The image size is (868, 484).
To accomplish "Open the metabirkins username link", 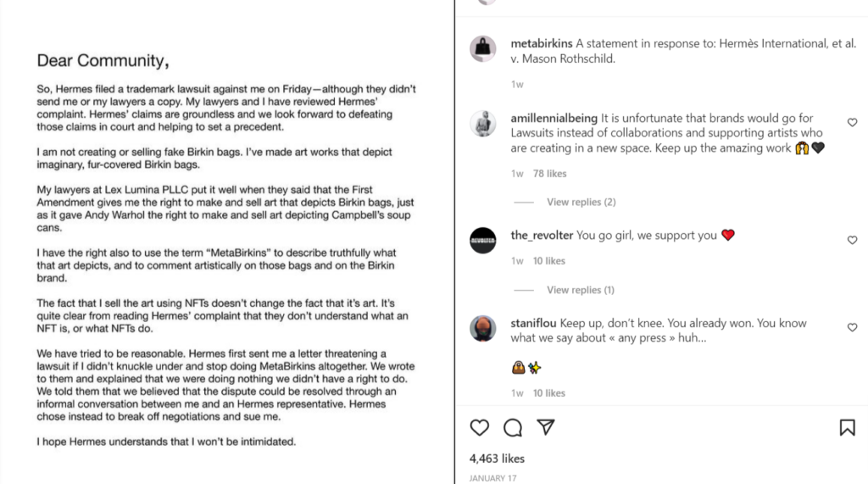I will [x=542, y=43].
